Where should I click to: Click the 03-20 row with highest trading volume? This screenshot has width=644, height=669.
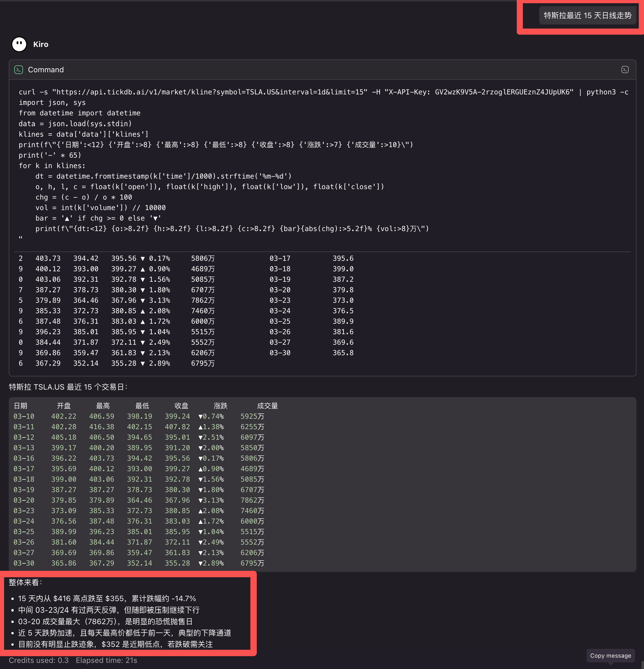coord(137,500)
